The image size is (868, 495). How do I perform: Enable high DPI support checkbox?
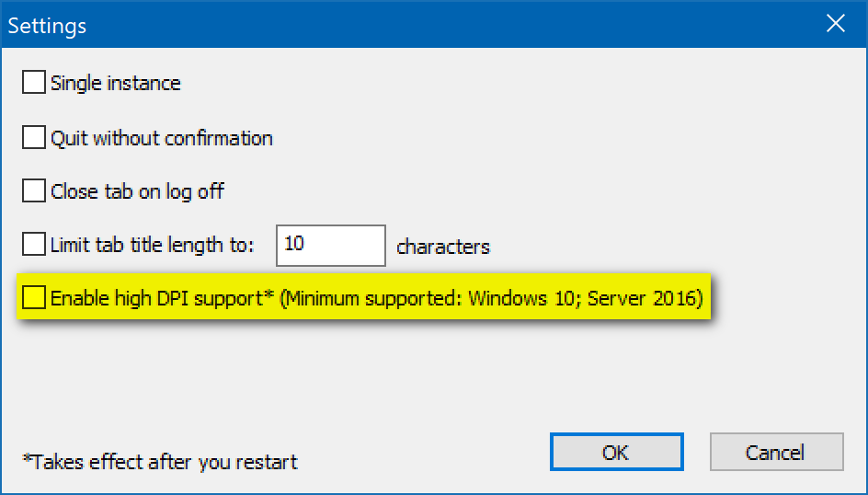tap(34, 298)
